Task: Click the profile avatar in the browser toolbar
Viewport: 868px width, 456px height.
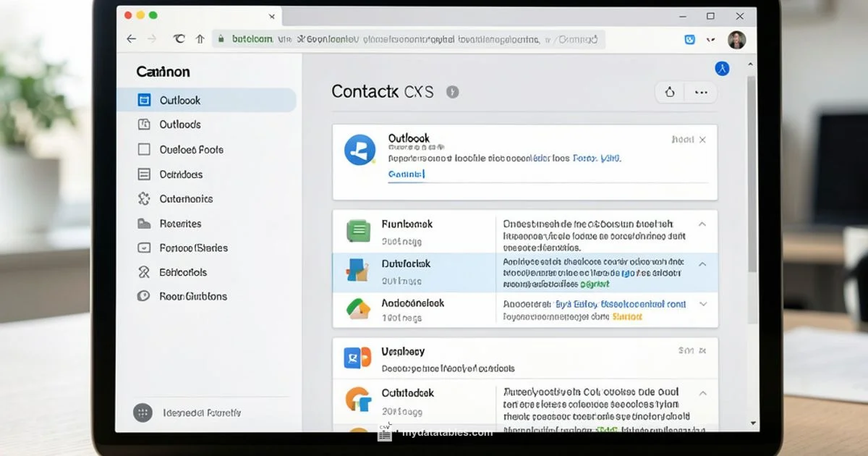Action: click(737, 39)
